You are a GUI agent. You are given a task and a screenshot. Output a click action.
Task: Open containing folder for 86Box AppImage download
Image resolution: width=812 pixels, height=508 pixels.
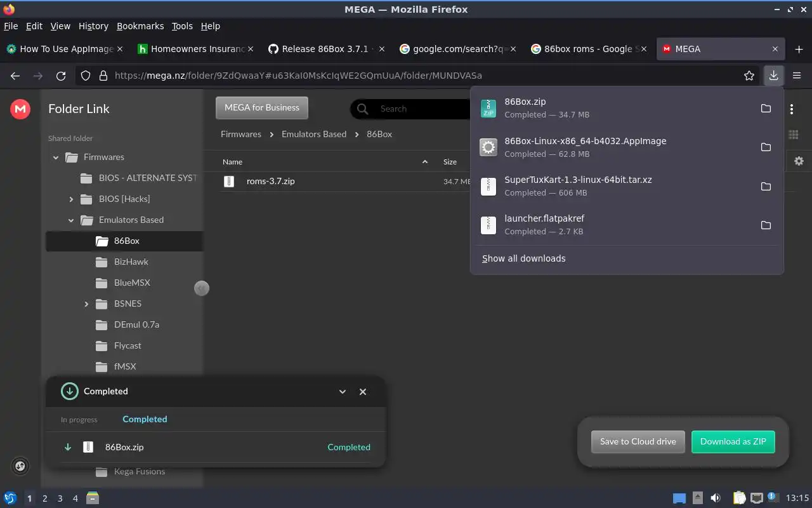pos(766,147)
